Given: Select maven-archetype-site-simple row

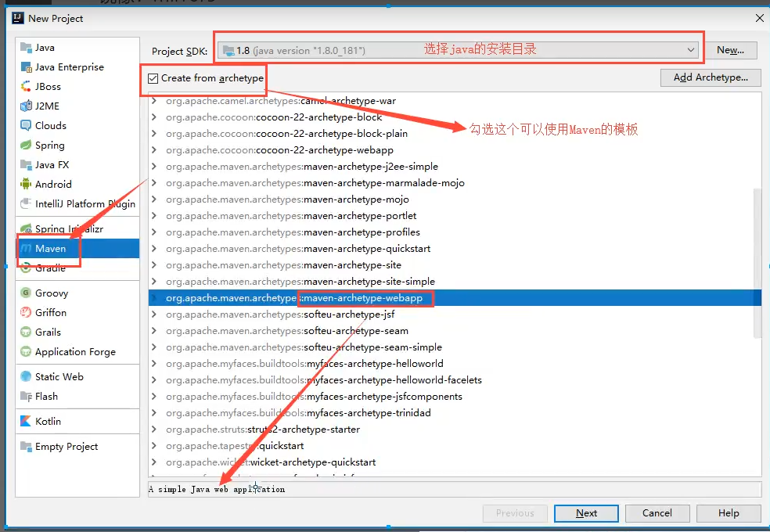Looking at the screenshot, I should click(x=455, y=281).
